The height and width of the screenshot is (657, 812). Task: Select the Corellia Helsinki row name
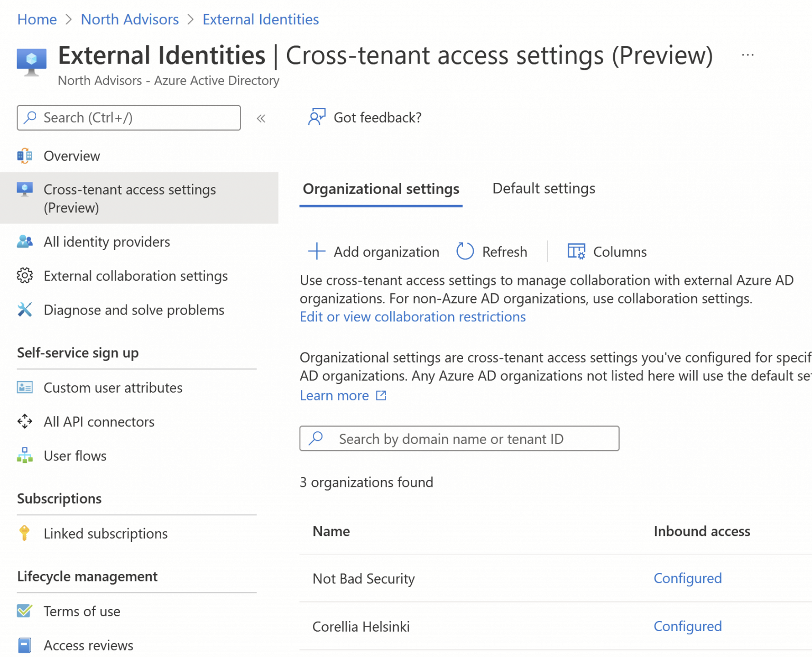361,627
